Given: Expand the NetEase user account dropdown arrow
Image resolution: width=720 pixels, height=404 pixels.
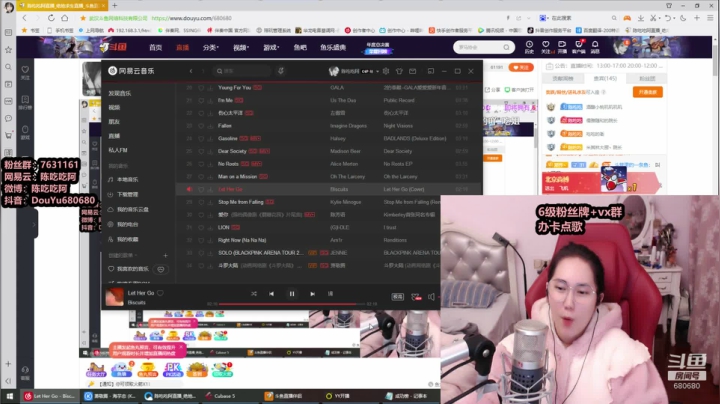Looking at the screenshot, I should tap(377, 72).
